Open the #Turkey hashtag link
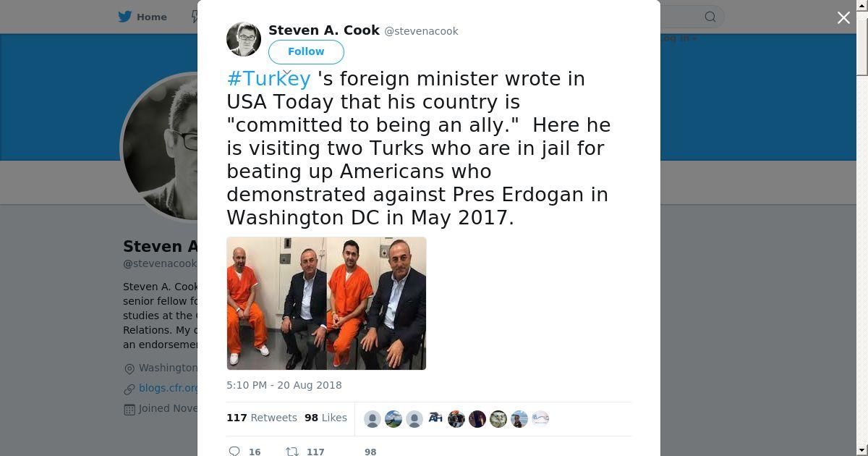 click(268, 78)
